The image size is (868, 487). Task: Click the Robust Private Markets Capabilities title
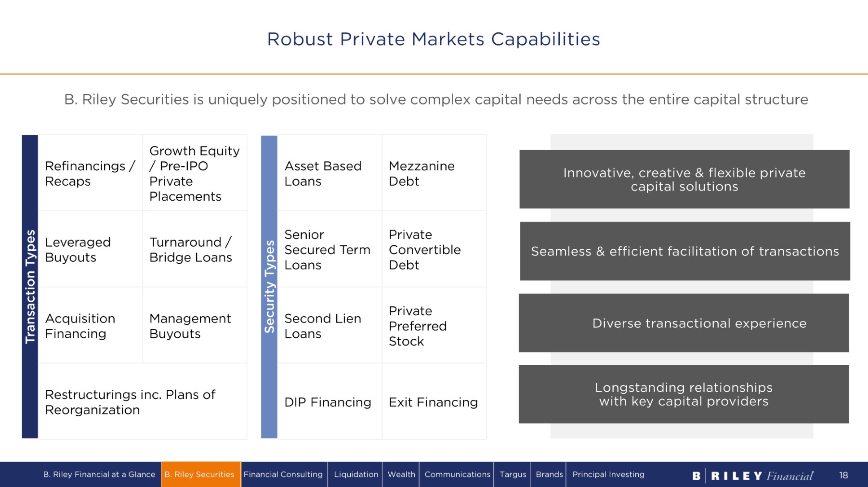[x=434, y=39]
